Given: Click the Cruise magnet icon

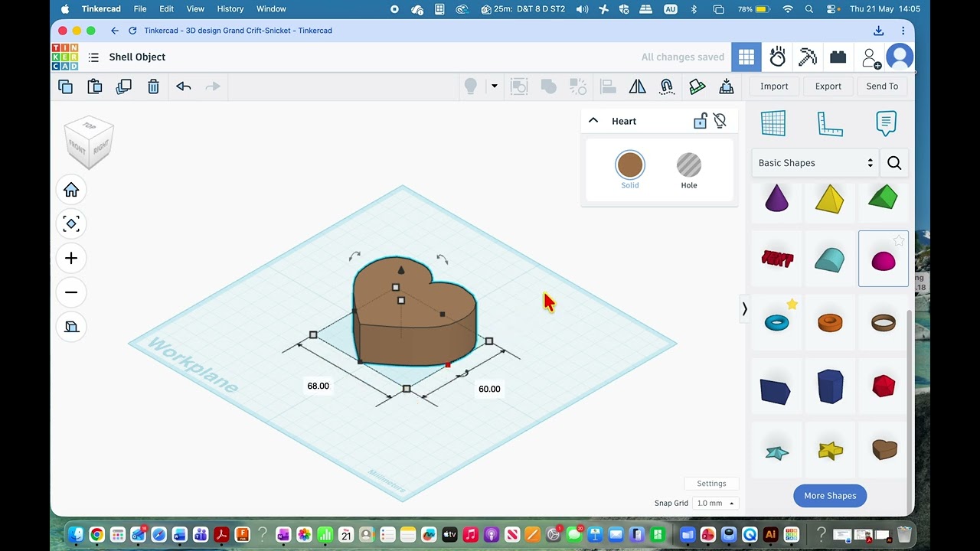Looking at the screenshot, I should [667, 86].
